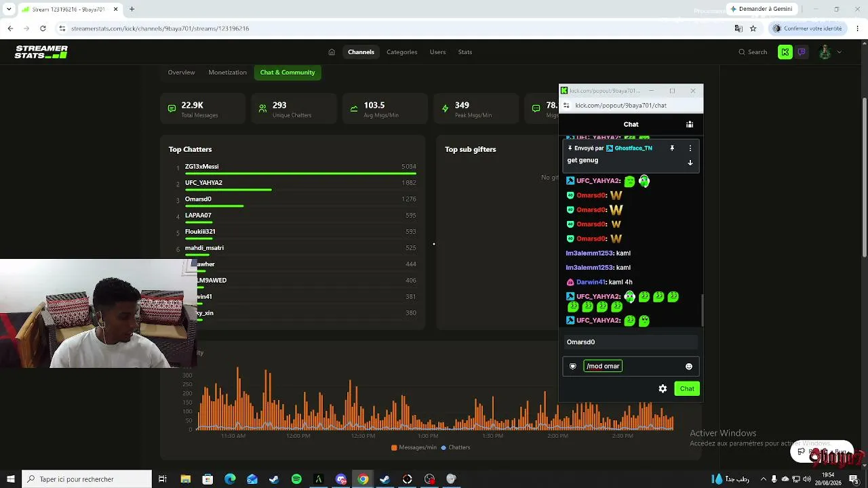Close the Stream 123196216 tab
This screenshot has height=488, width=868.
[115, 9]
